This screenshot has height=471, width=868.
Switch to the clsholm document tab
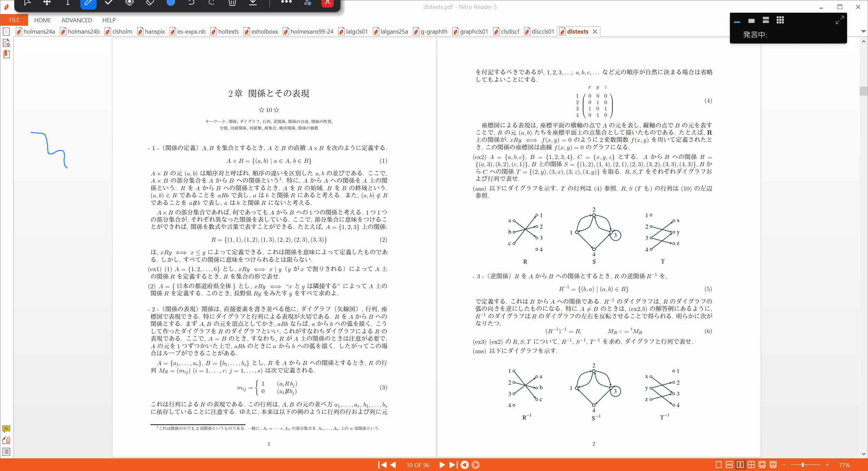119,32
